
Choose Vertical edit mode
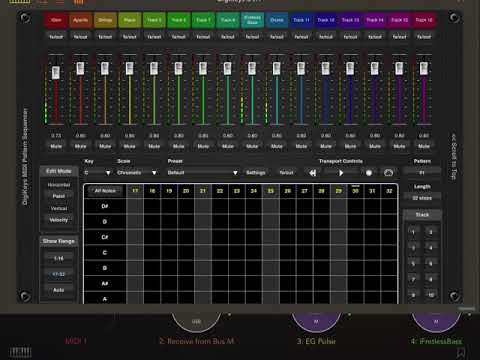tap(59, 208)
